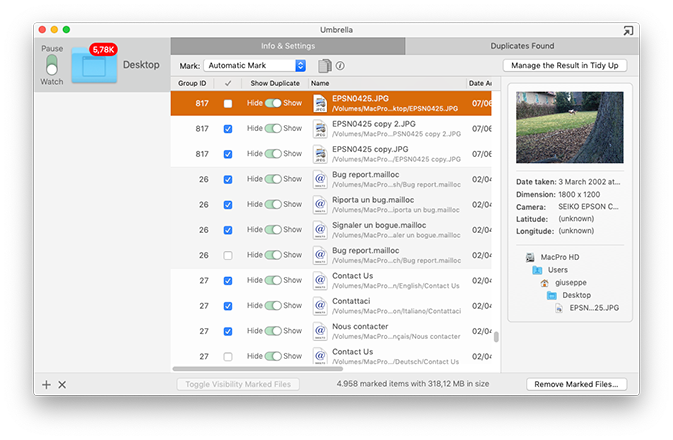Click the X icon to remove folder
Image resolution: width=673 pixels, height=440 pixels.
(62, 385)
